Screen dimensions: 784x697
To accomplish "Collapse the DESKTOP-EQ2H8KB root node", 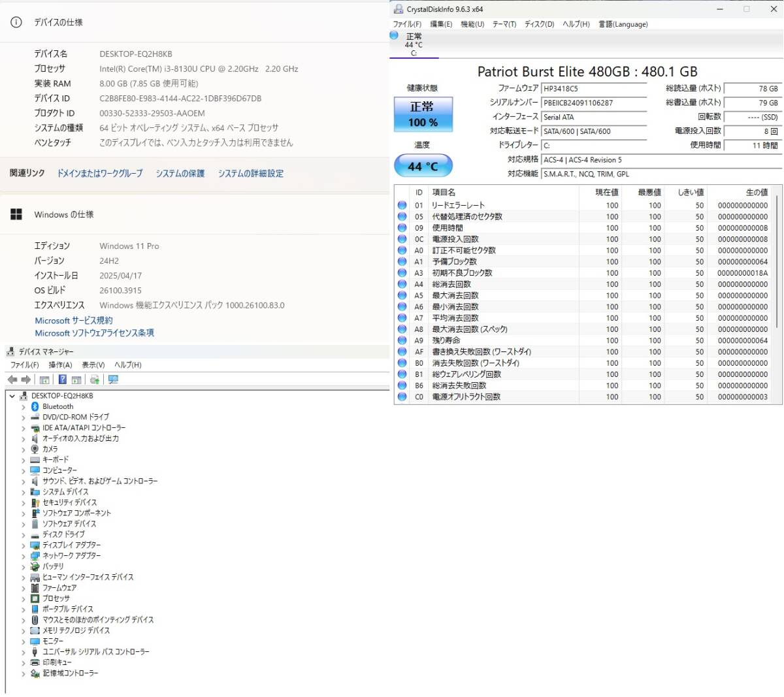I will [x=12, y=396].
